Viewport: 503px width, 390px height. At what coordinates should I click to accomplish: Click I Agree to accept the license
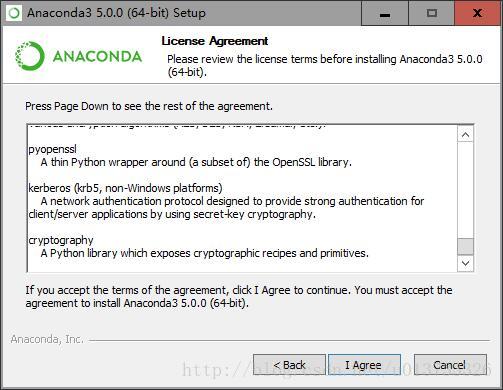click(x=364, y=365)
